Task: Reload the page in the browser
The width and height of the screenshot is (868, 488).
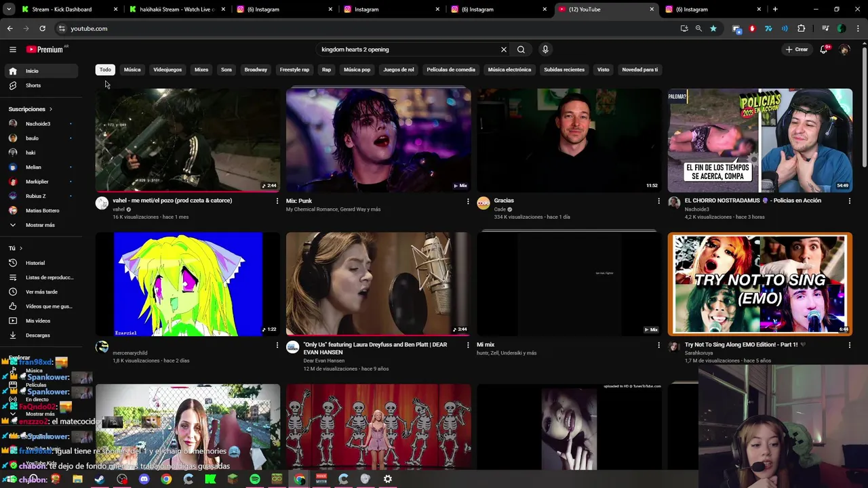Action: 42,28
